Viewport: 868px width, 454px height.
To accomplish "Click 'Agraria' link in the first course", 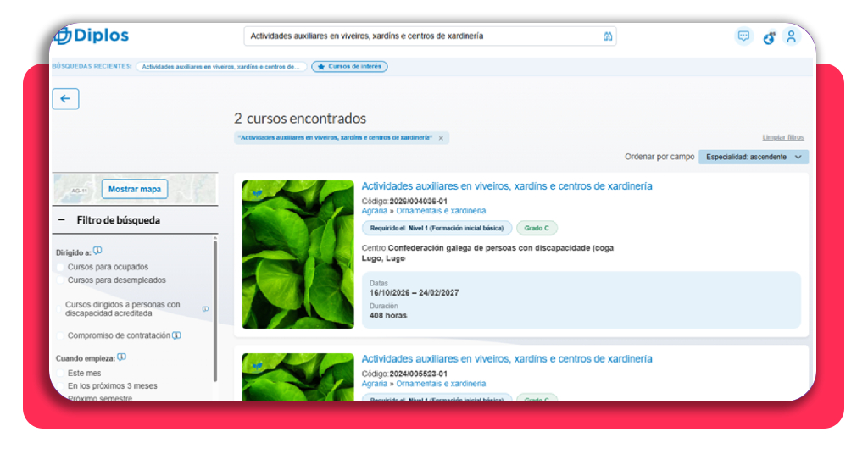I will (374, 211).
